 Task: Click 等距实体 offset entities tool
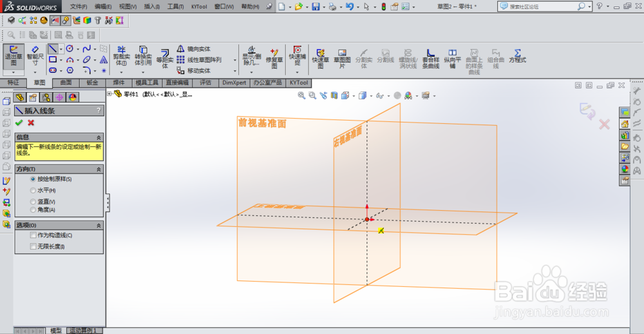(165, 59)
